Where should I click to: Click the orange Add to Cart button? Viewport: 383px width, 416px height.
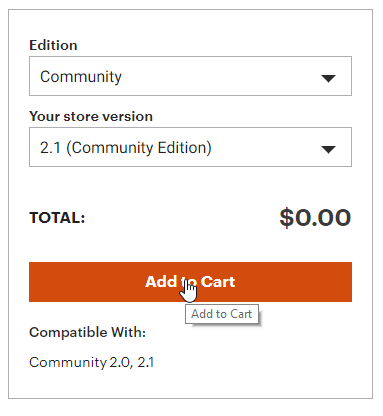[x=190, y=282]
